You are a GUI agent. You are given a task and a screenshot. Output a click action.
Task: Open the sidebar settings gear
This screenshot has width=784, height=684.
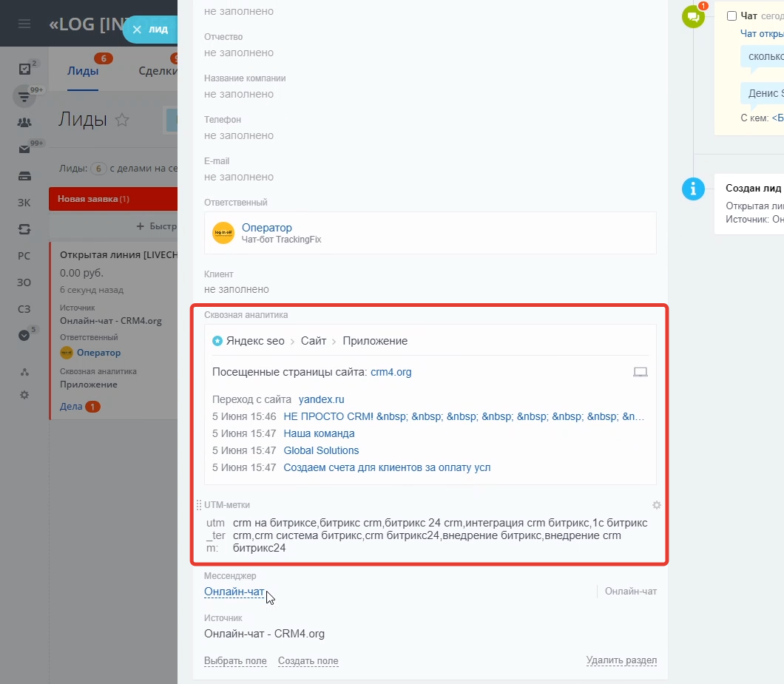click(x=24, y=395)
